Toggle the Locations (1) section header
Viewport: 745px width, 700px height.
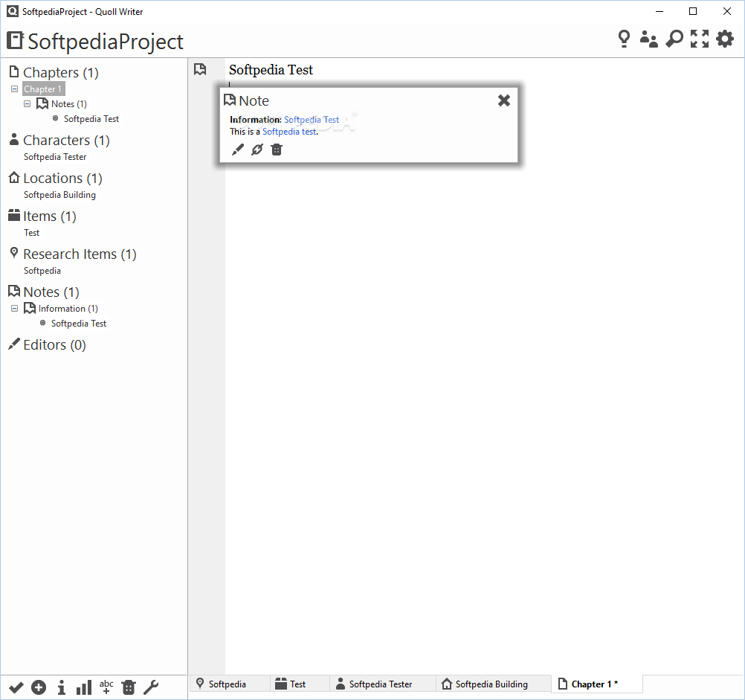pos(62,179)
